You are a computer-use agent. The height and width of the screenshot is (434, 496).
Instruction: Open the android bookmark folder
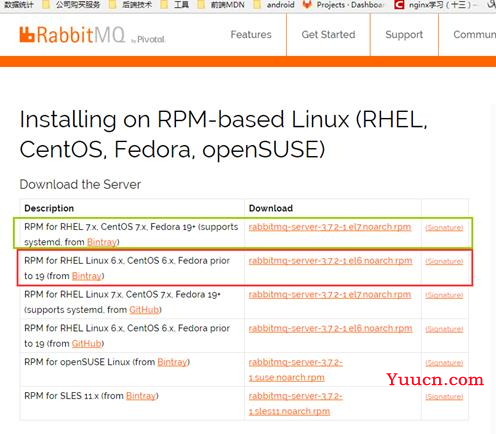275,5
